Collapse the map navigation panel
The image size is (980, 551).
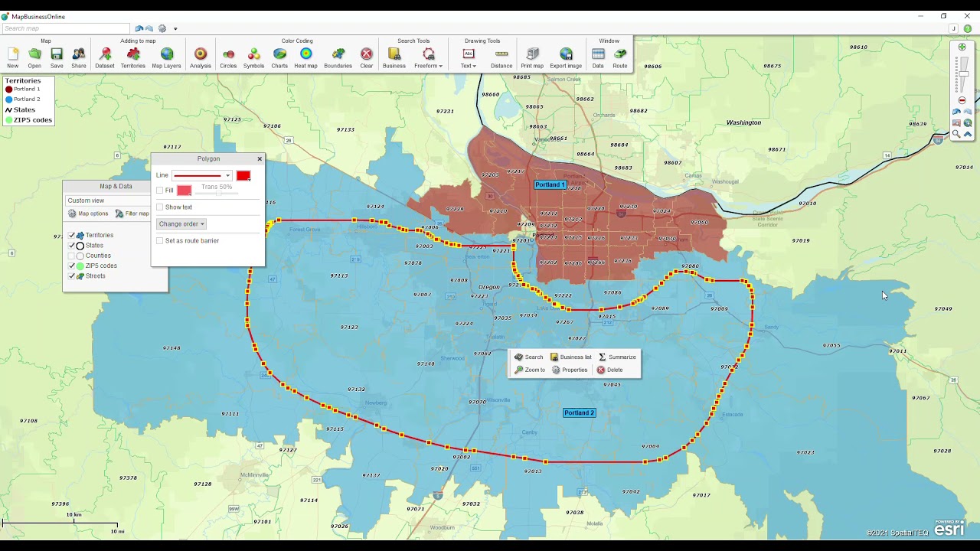(968, 134)
